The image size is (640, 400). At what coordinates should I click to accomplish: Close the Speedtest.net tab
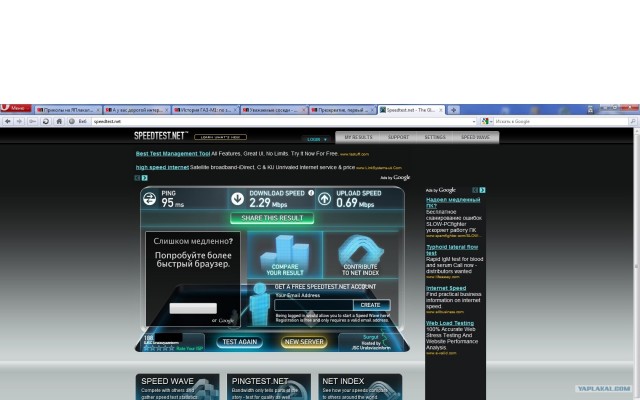click(x=441, y=110)
